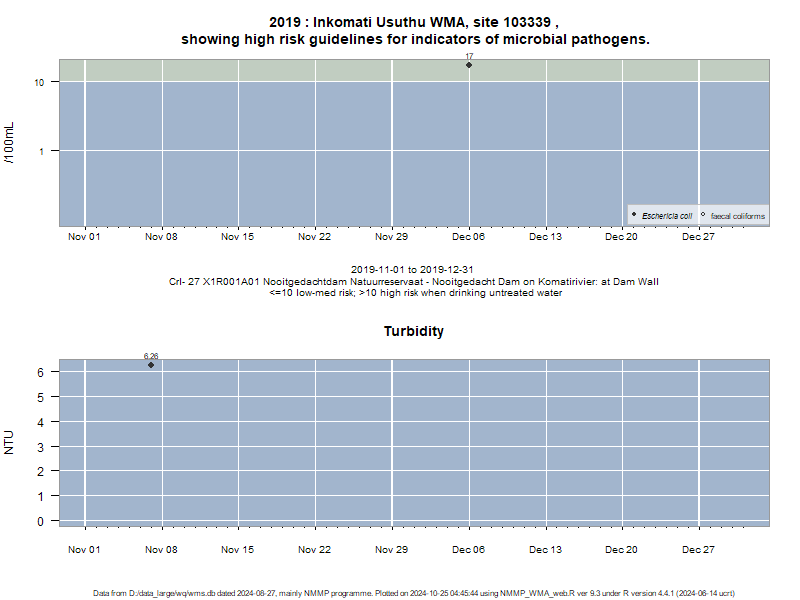800x600 pixels.
Task: Click the '1' tick on the NTU axis
Action: pyautogui.click(x=40, y=496)
